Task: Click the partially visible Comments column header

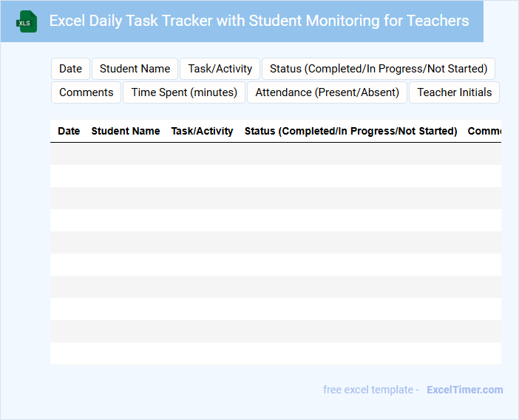Action: pos(484,131)
